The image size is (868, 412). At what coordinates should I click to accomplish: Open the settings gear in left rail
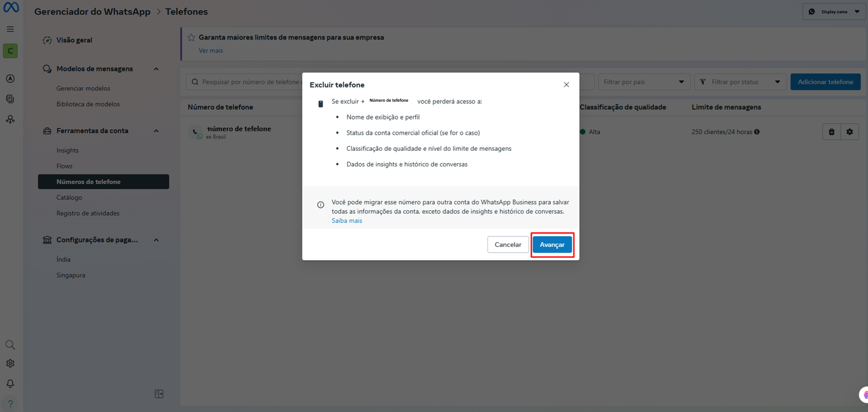coord(10,363)
